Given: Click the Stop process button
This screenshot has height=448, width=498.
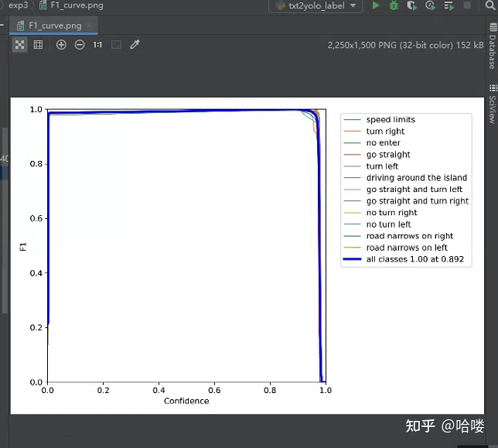Looking at the screenshot, I should click(467, 5).
